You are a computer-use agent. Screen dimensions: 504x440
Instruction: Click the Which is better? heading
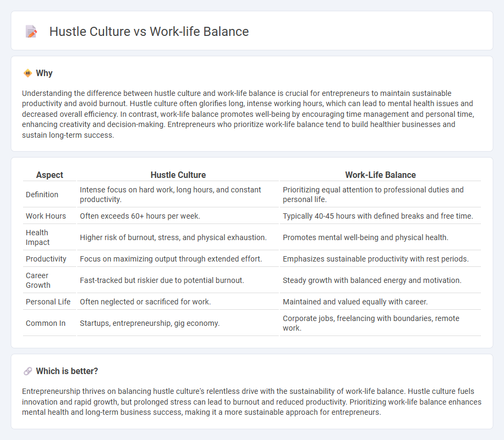click(67, 371)
